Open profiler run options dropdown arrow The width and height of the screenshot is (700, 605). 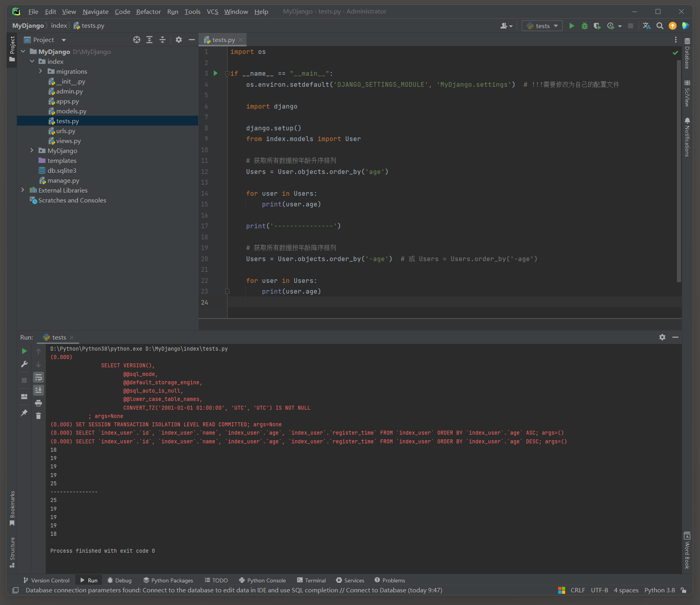click(620, 26)
